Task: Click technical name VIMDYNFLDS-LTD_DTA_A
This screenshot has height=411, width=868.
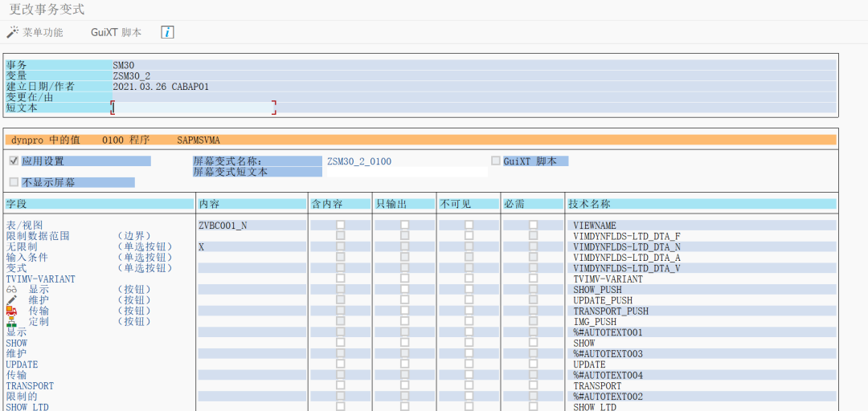Action: [x=627, y=257]
